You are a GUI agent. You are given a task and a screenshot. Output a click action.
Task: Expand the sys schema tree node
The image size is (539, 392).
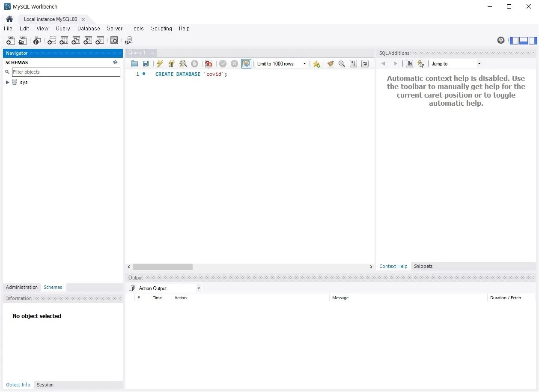[7, 82]
